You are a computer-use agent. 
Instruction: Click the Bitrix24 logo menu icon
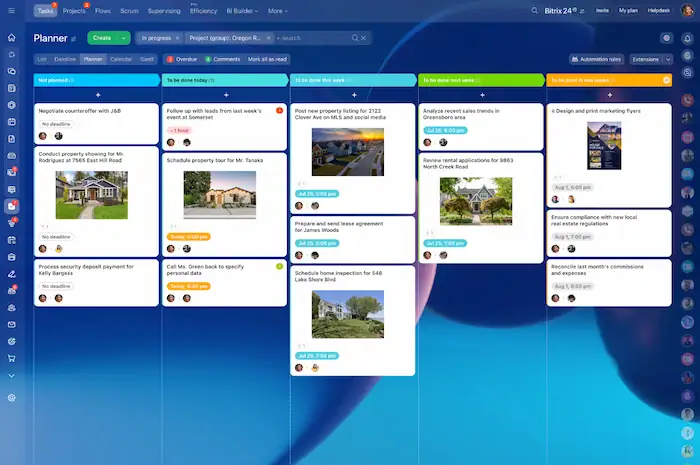pos(582,11)
